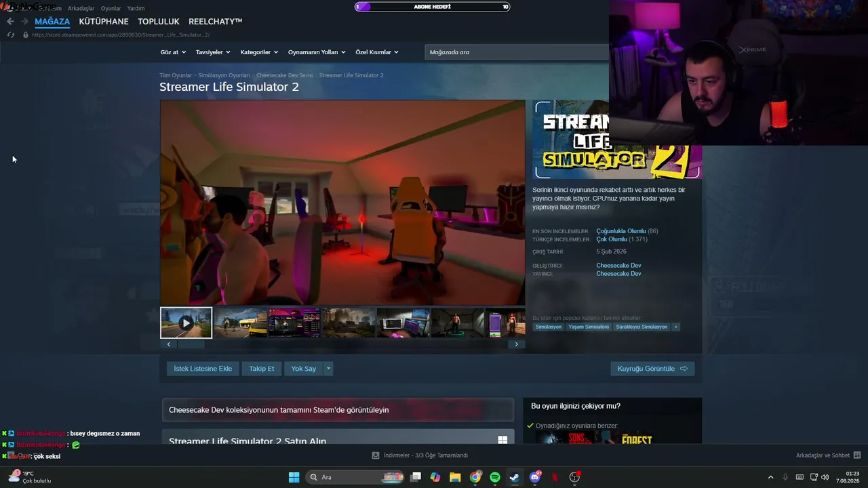Screen dimensions: 868x488
Task: Switch to the MAĞAZA tab
Action: (52, 22)
